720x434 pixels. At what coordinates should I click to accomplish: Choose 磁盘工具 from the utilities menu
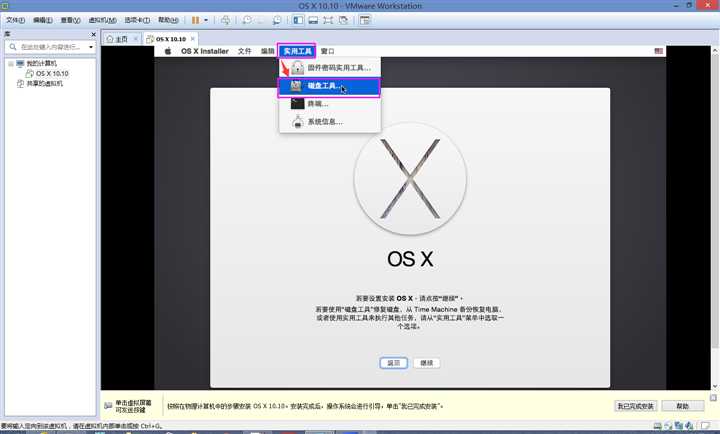[329, 86]
